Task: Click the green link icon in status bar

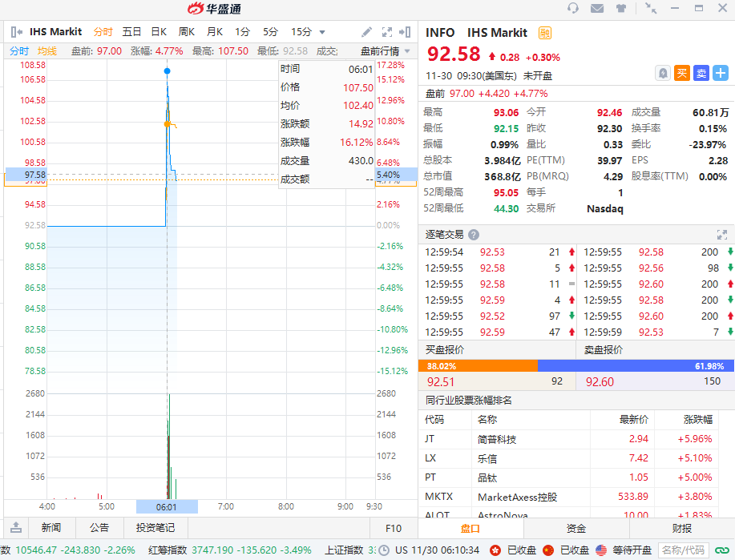Action: click(x=722, y=550)
